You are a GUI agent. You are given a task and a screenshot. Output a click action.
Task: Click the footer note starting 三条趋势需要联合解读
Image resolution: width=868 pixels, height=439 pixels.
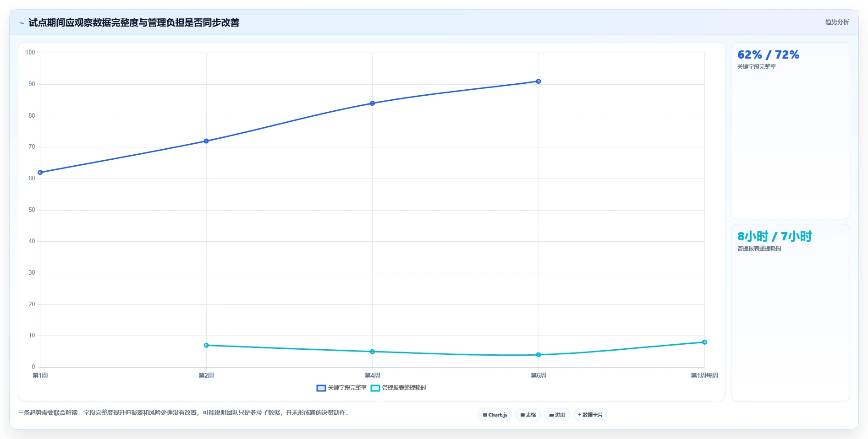[x=184, y=412]
